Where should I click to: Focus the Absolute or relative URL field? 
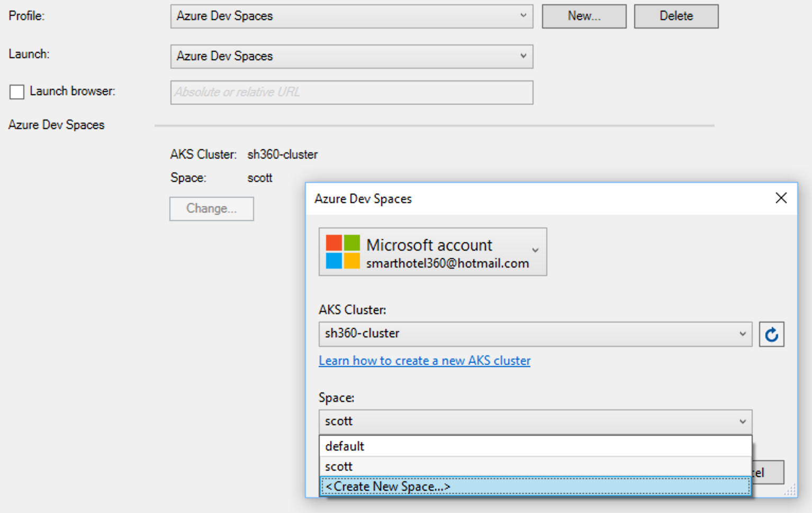(x=351, y=93)
